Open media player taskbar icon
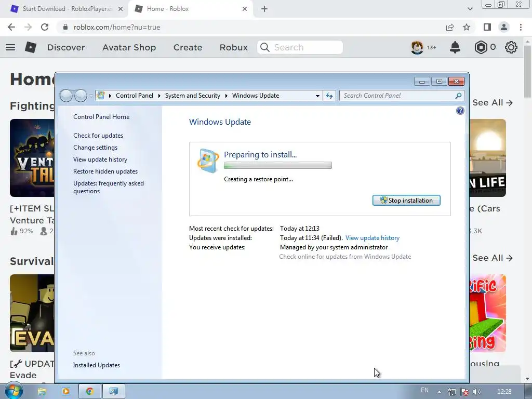532x399 pixels. (66, 391)
